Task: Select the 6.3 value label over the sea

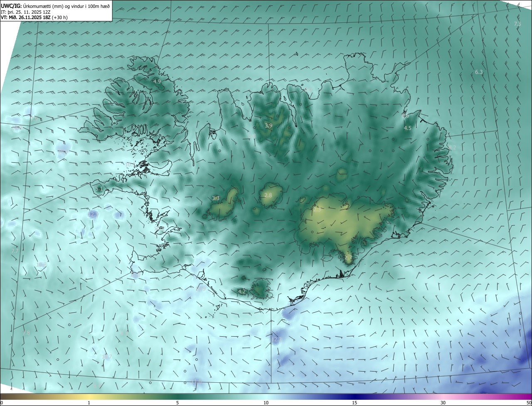Action: click(x=479, y=72)
